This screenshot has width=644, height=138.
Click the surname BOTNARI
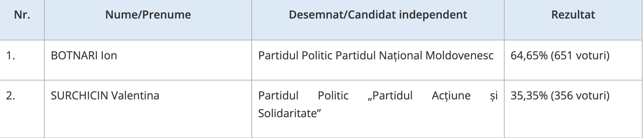pyautogui.click(x=74, y=56)
